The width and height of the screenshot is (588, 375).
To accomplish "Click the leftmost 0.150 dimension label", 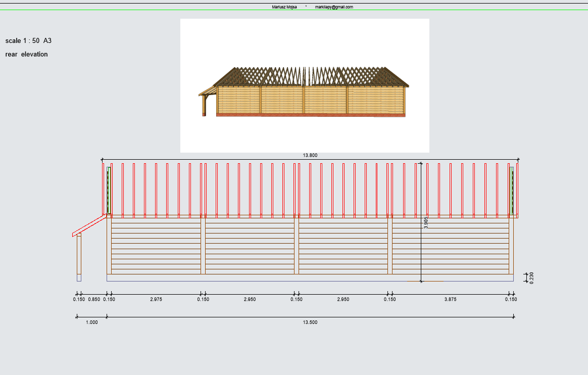I will (x=79, y=299).
